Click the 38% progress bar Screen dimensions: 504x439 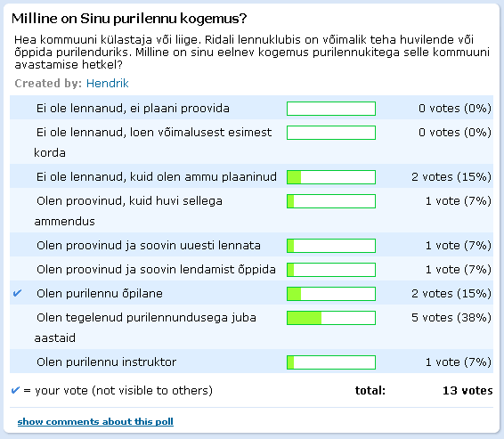click(x=331, y=318)
